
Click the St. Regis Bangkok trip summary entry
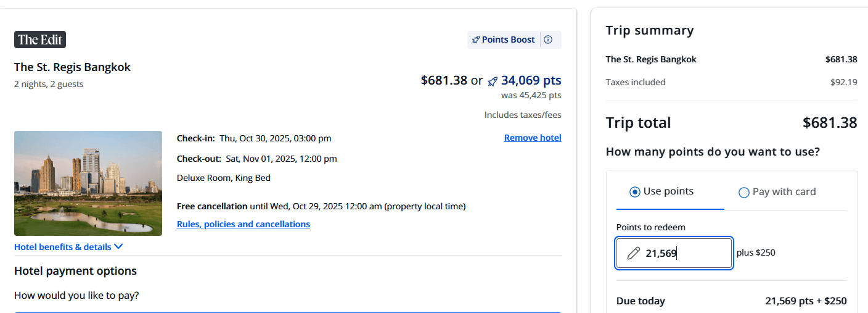pos(651,59)
